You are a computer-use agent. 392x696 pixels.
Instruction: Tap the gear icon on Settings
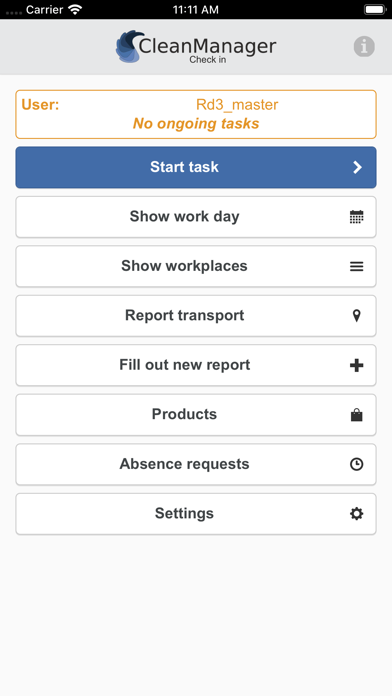click(x=356, y=514)
